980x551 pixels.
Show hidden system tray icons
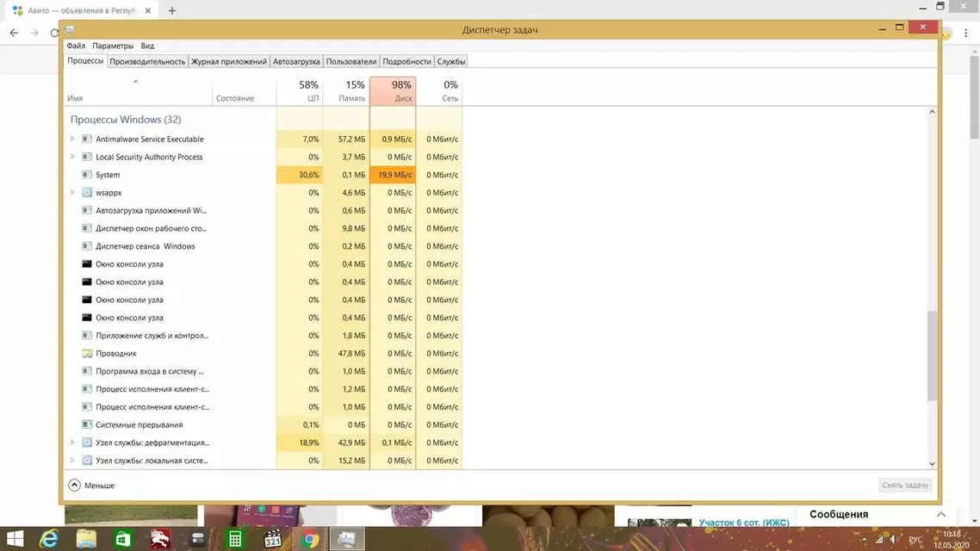865,539
